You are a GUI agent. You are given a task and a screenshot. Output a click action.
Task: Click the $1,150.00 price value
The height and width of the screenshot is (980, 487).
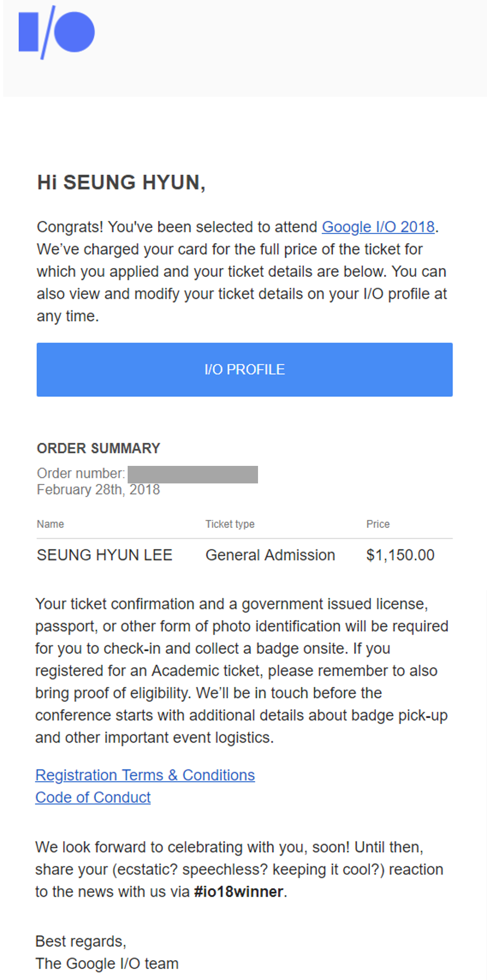(400, 555)
